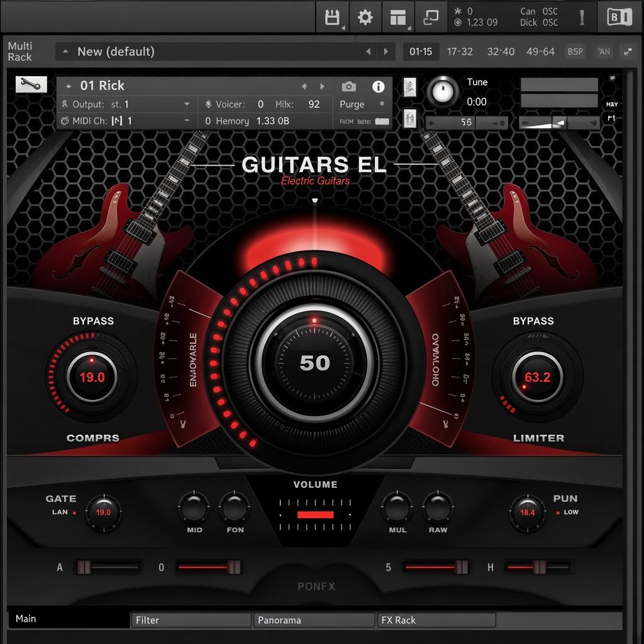Click the main volume knob showing 50
Screen dimensions: 644x644
point(314,363)
